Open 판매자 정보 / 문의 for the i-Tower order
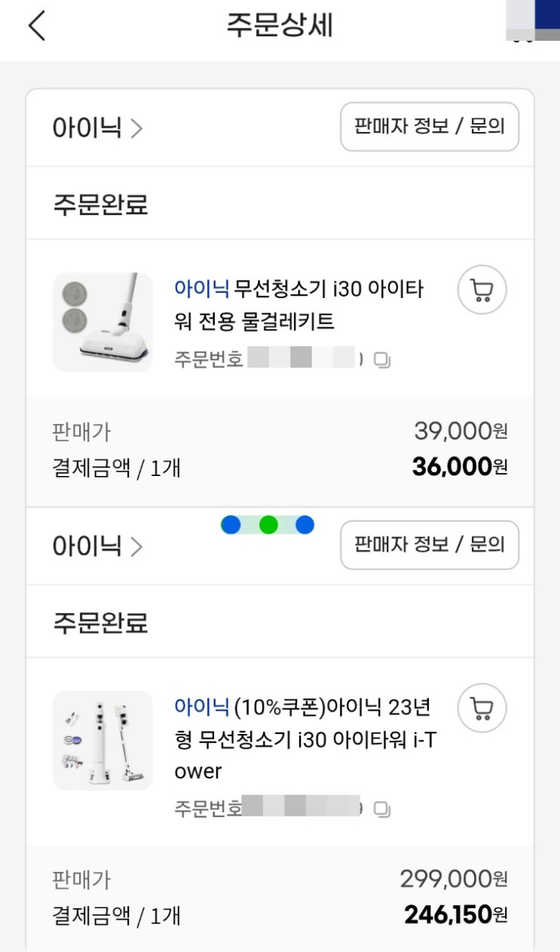Image resolution: width=560 pixels, height=952 pixels. pos(430,545)
